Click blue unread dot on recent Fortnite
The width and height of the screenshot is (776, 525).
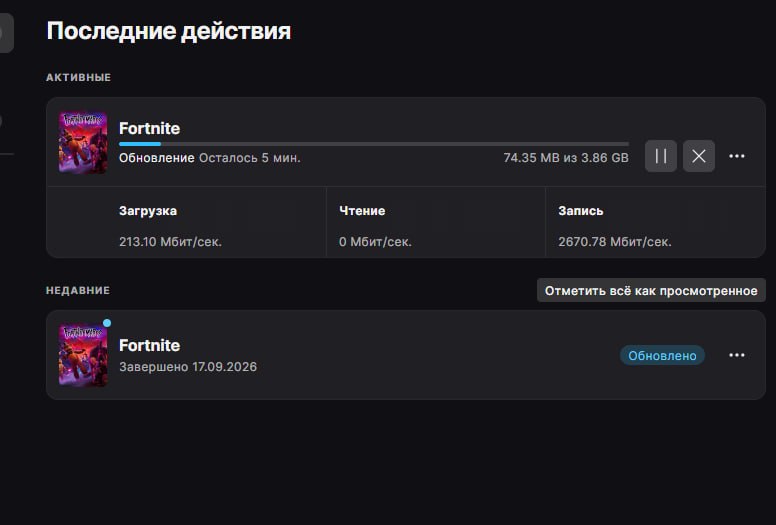coord(107,323)
